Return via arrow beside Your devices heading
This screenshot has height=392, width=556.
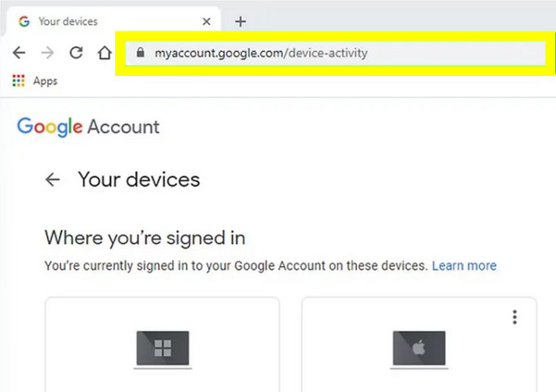coord(53,180)
